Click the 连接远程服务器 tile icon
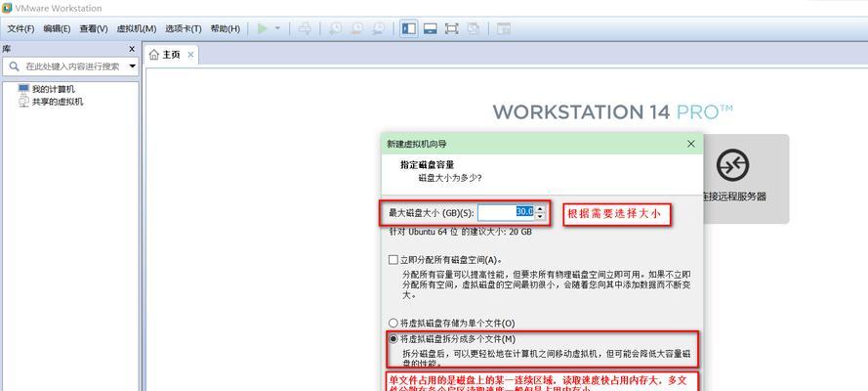The image size is (868, 391). 732,165
